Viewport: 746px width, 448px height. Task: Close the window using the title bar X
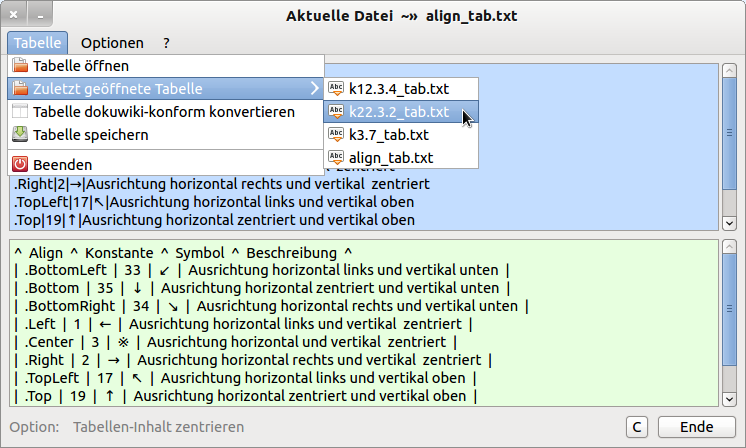[x=15, y=16]
